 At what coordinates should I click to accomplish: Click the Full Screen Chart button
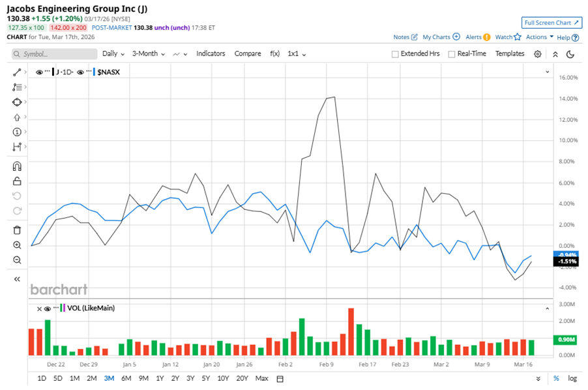pyautogui.click(x=551, y=23)
